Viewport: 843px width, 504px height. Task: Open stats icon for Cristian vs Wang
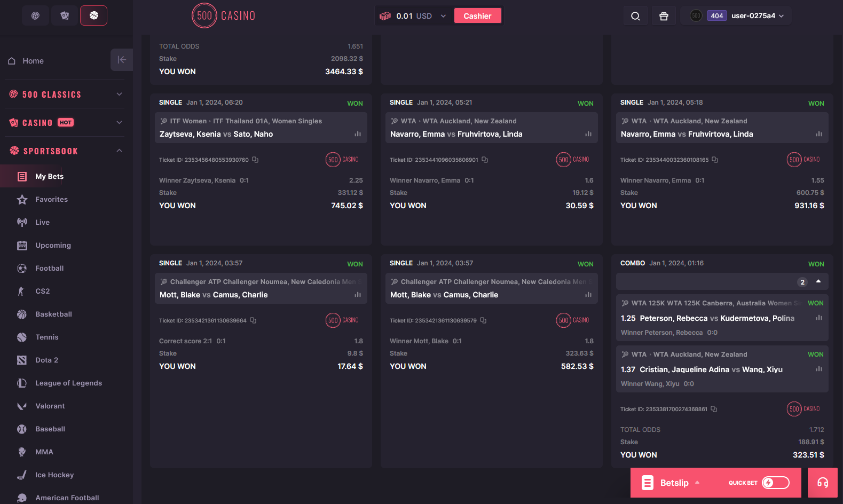pos(819,369)
